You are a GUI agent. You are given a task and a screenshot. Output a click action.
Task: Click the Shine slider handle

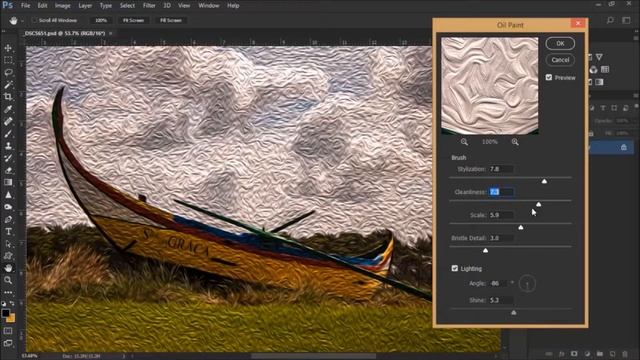pyautogui.click(x=513, y=313)
